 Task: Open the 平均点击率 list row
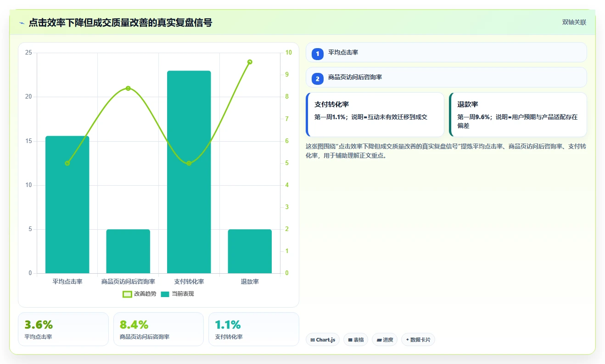tap(446, 52)
